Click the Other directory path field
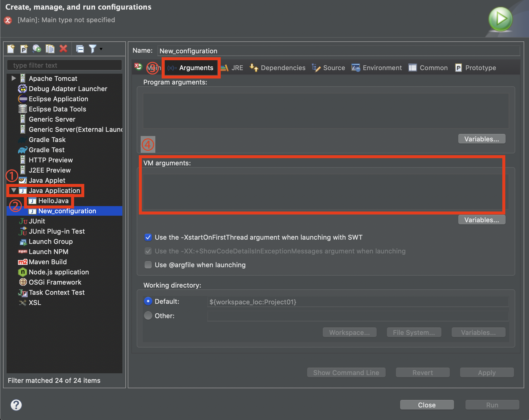 (x=358, y=316)
